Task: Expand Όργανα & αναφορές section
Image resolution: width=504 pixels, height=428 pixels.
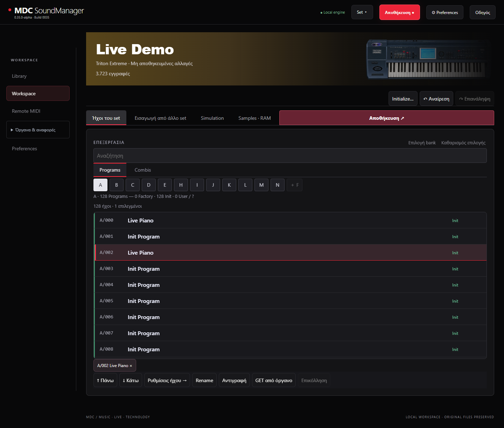Action: click(38, 130)
